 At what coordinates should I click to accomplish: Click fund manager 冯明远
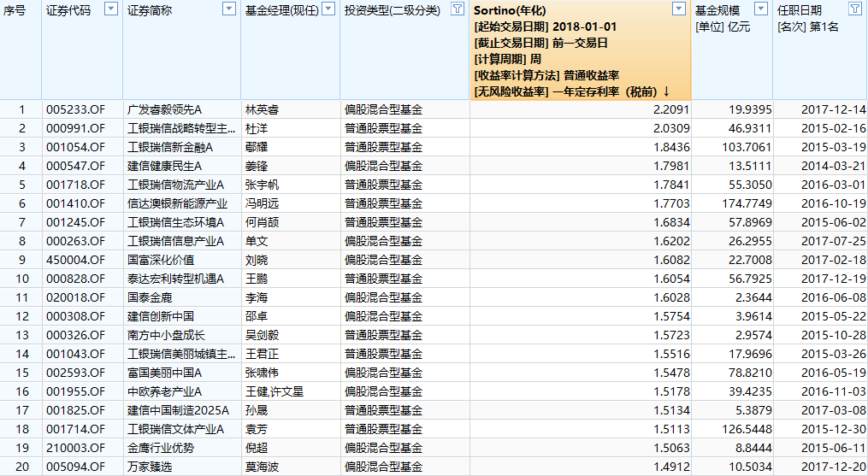pos(262,203)
